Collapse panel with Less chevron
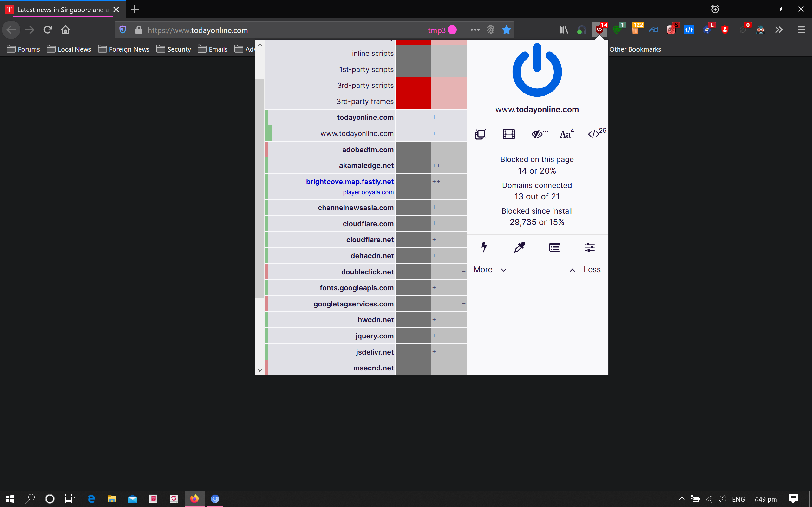This screenshot has width=812, height=507. tap(585, 270)
